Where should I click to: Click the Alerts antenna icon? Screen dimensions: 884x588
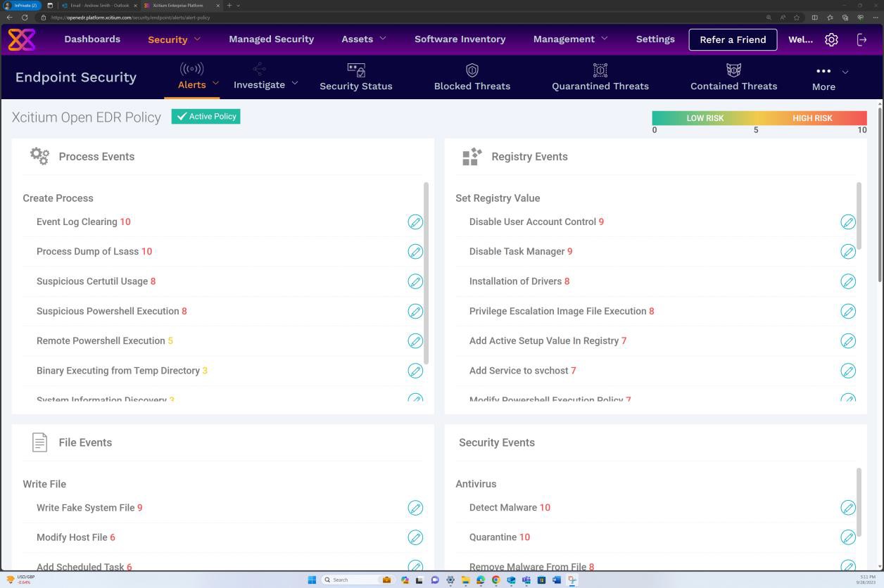(191, 68)
